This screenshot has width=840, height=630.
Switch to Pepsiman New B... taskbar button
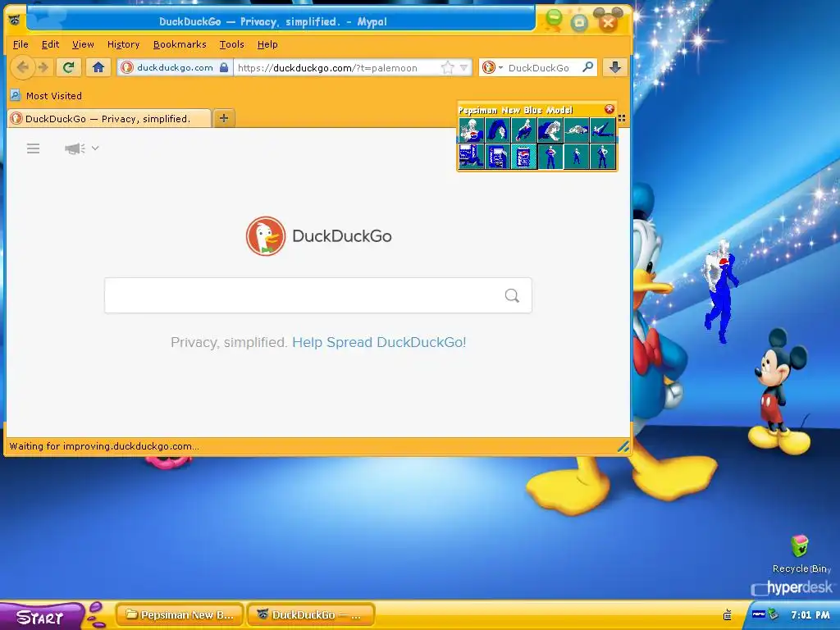click(180, 615)
